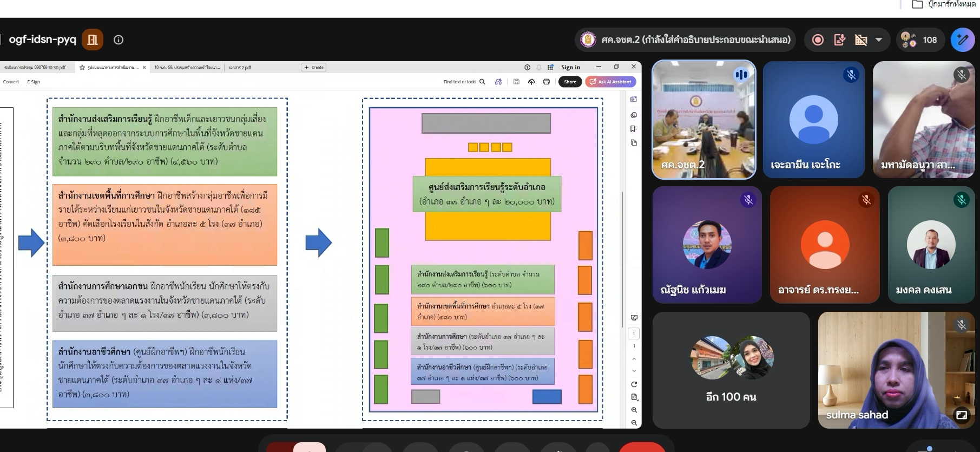Open the top AI panel icon in Acrobat sidebar
The image size is (980, 452).
tap(634, 100)
